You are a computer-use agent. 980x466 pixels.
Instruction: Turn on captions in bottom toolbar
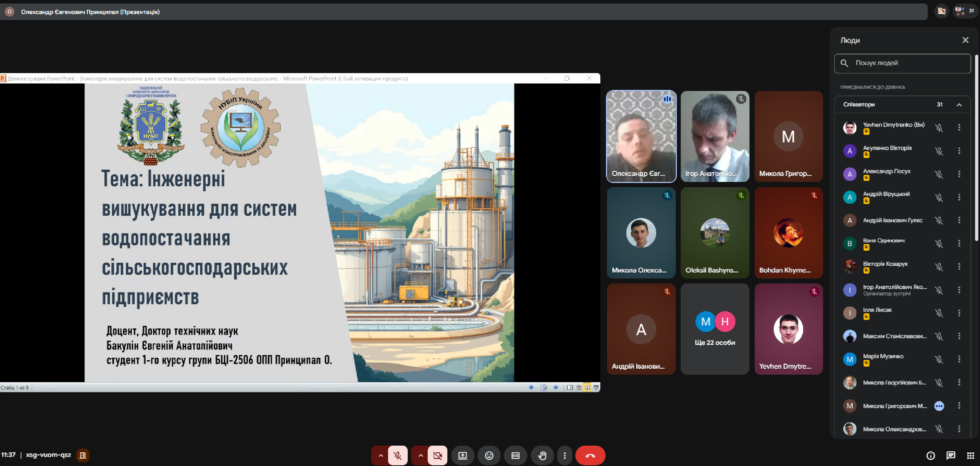tap(515, 455)
